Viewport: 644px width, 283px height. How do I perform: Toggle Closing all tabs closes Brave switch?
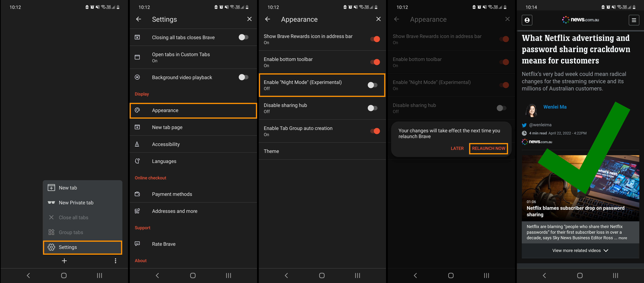[x=244, y=37]
